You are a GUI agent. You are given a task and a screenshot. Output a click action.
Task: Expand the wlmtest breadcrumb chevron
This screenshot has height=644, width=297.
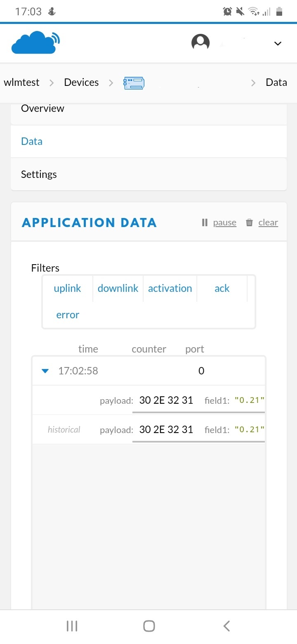(x=51, y=83)
